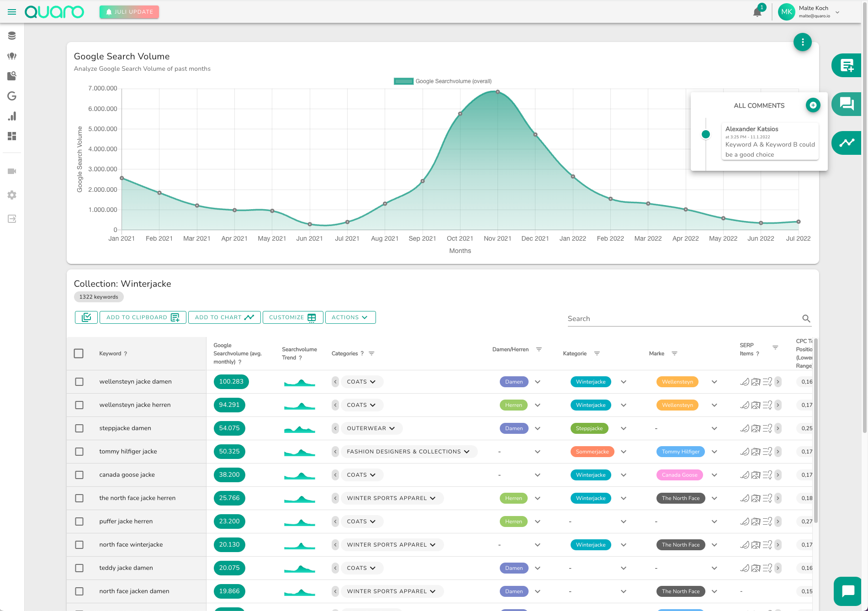Toggle the select-all keywords header checkbox

tap(79, 353)
